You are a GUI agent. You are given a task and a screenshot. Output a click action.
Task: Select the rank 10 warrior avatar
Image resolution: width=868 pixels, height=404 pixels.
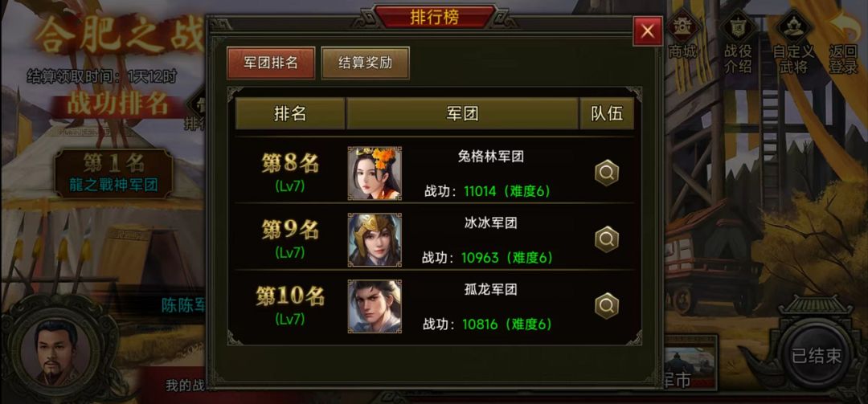pos(375,306)
